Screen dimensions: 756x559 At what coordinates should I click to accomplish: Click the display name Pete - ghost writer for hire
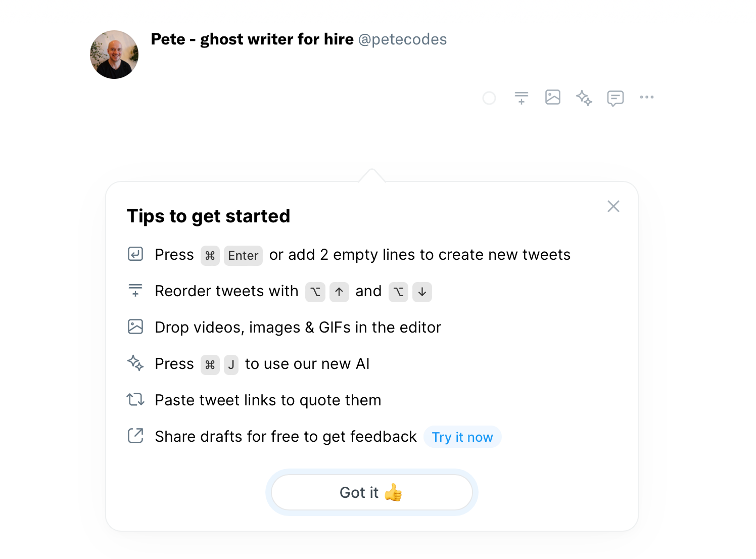[252, 39]
